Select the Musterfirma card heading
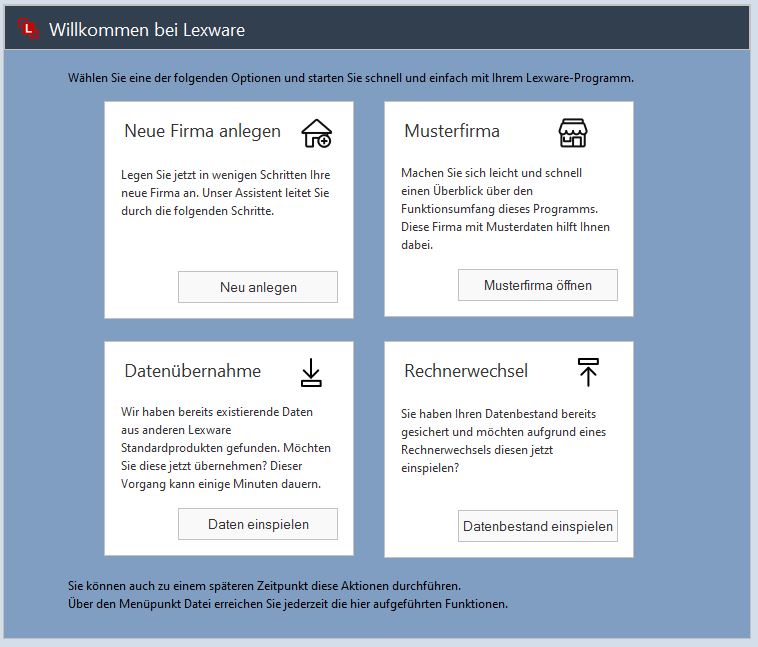This screenshot has width=758, height=647. (452, 131)
